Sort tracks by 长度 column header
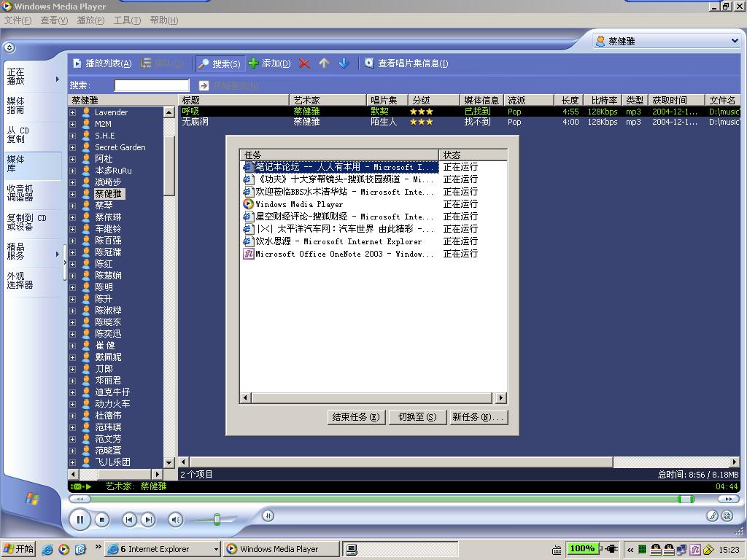 pyautogui.click(x=569, y=101)
